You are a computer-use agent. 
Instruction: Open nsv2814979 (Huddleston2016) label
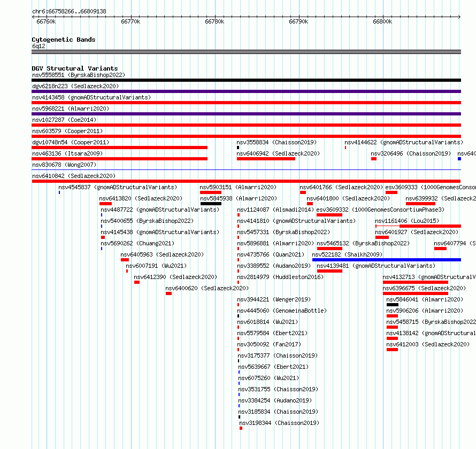tap(280, 277)
